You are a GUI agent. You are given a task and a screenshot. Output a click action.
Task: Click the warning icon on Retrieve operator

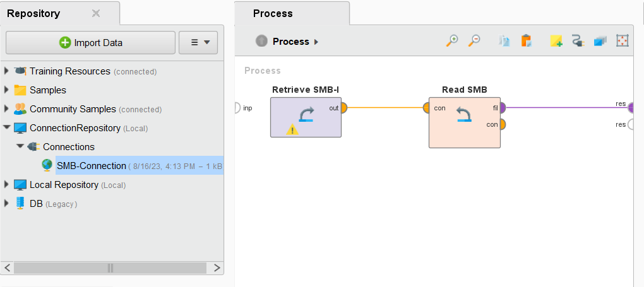click(x=292, y=129)
